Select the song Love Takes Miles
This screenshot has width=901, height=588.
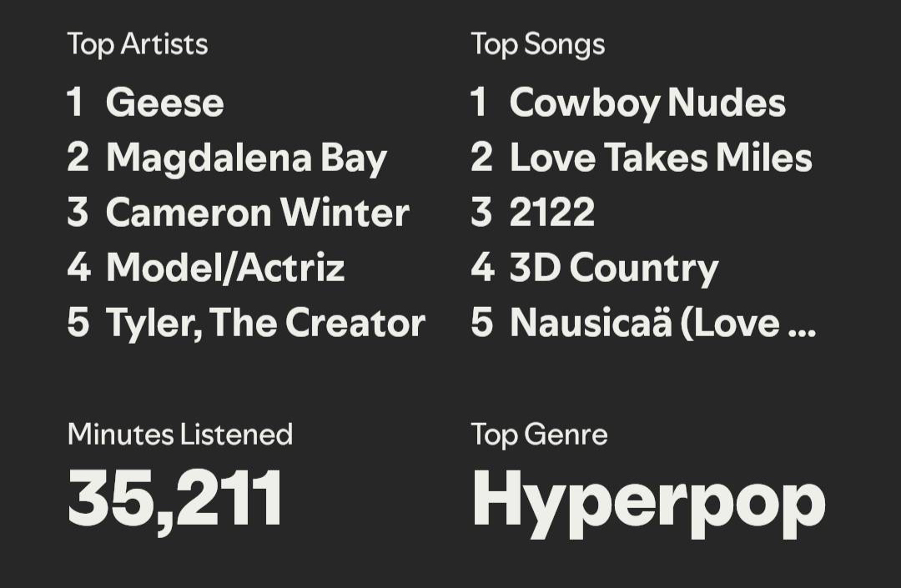[x=661, y=158]
